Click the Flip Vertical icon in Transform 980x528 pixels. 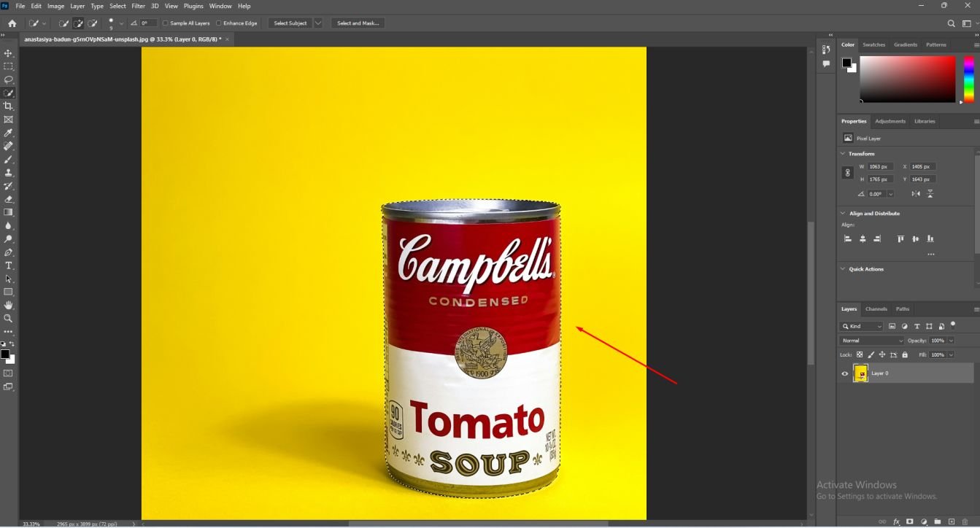(x=930, y=194)
